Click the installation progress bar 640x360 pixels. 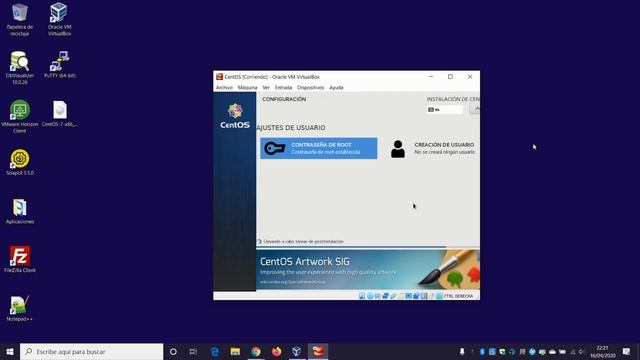coord(368,247)
